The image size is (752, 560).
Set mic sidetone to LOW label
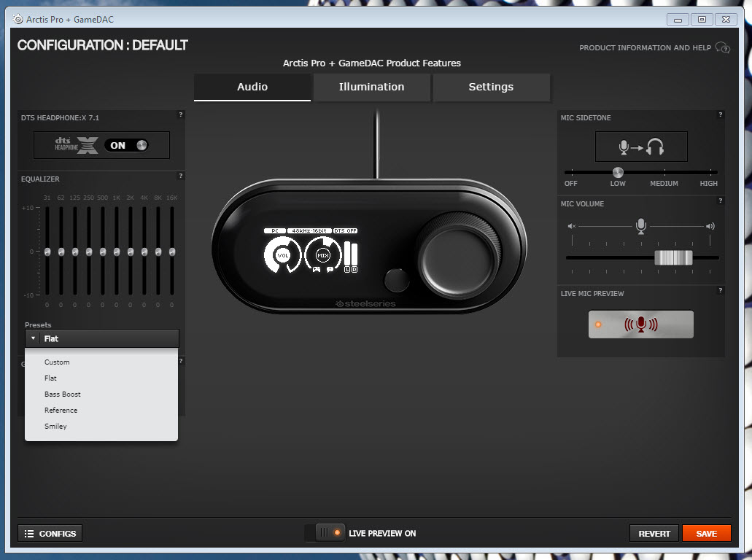618,183
